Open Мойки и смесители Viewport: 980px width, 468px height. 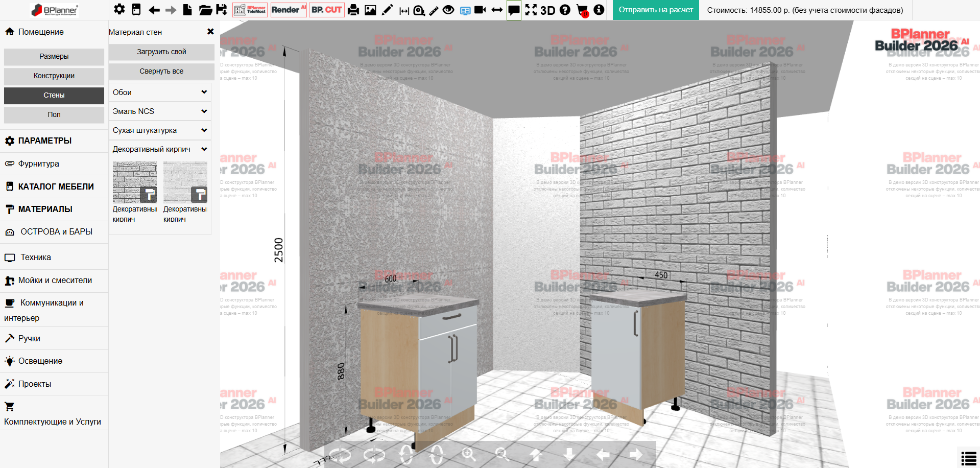click(x=54, y=280)
